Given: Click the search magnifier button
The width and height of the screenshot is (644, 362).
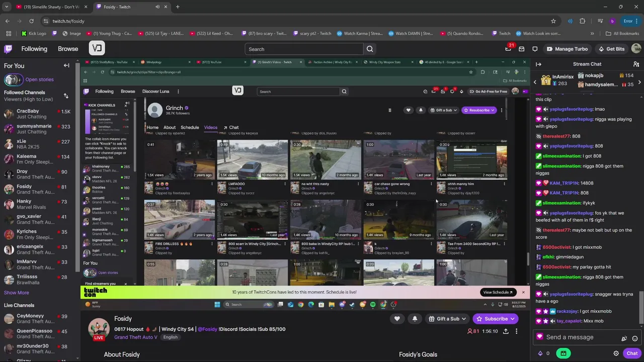Looking at the screenshot, I should [370, 49].
